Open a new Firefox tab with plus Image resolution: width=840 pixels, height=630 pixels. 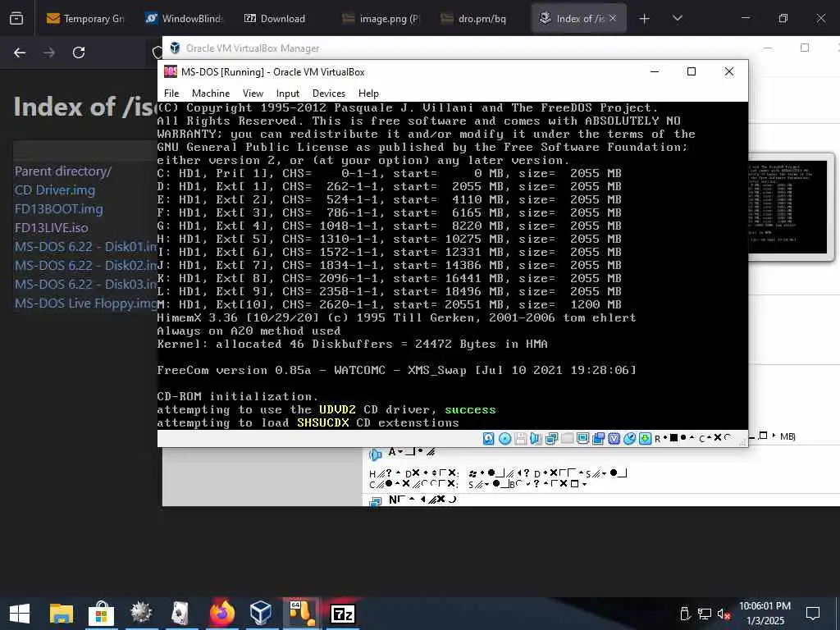[645, 19]
